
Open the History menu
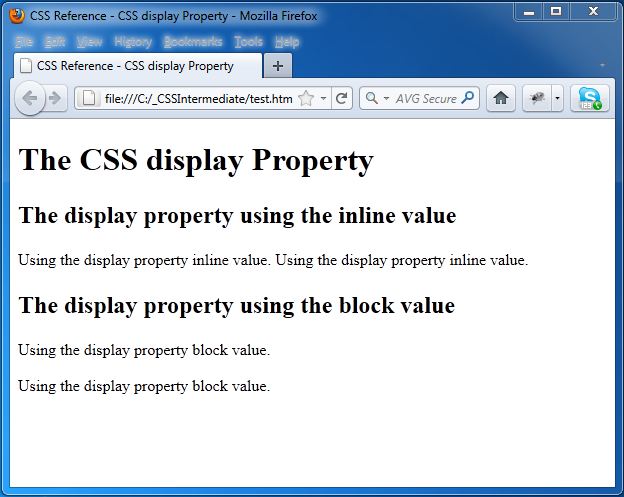pos(133,41)
